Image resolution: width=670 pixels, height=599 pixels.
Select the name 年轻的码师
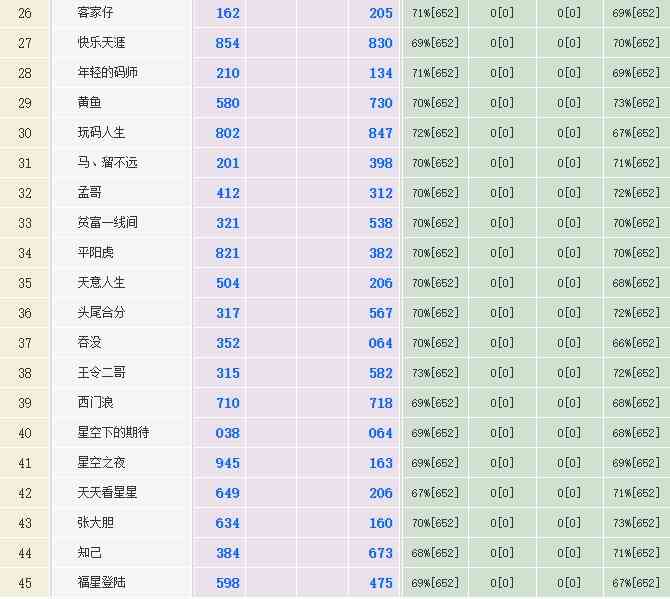coord(108,73)
